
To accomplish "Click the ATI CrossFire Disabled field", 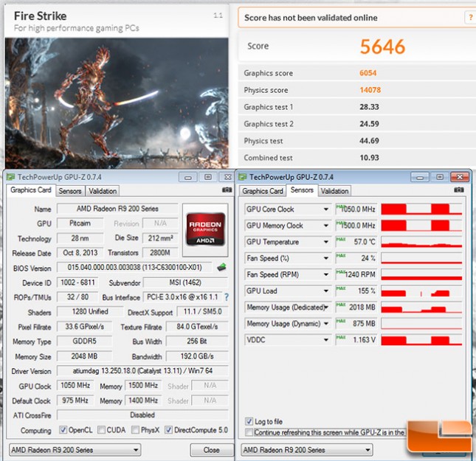I will [142, 415].
